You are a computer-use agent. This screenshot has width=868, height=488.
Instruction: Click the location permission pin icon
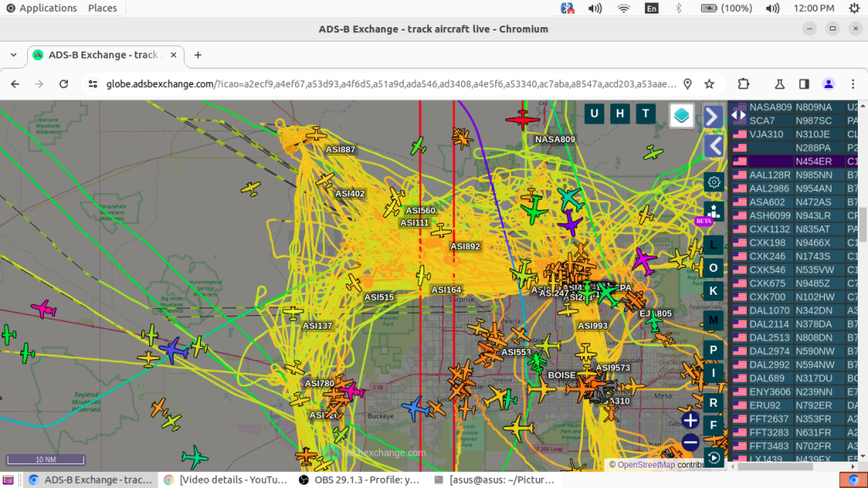687,84
